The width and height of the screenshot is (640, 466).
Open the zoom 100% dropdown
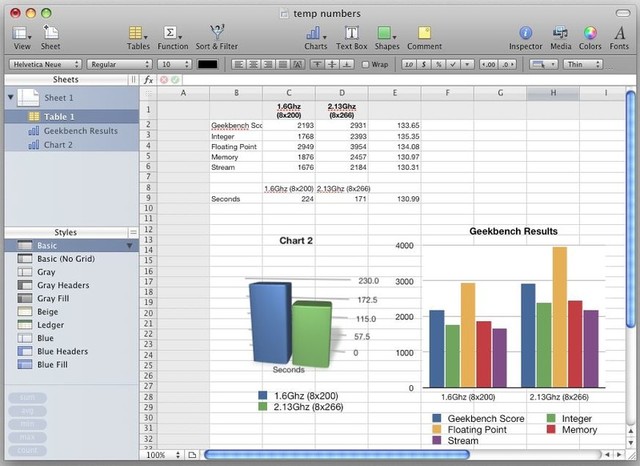(162, 455)
